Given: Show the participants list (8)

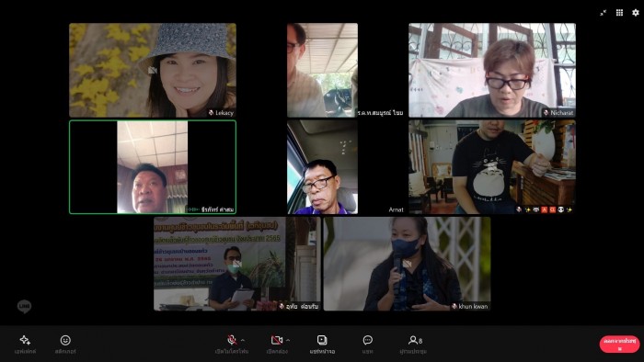Looking at the screenshot, I should pos(415,340).
